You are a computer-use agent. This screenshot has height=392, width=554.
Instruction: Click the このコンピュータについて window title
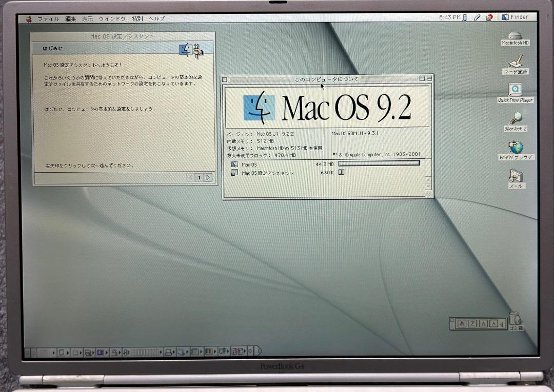click(x=326, y=79)
